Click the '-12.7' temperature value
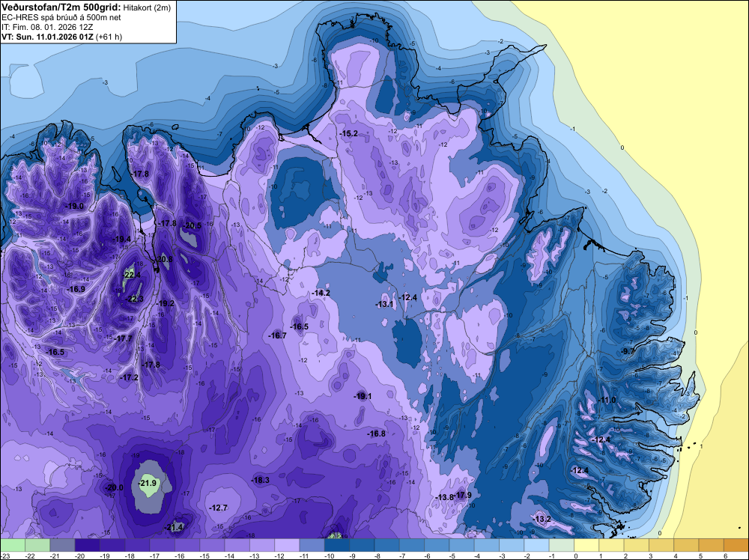Screen dimensions: 749x560 pos(218,508)
